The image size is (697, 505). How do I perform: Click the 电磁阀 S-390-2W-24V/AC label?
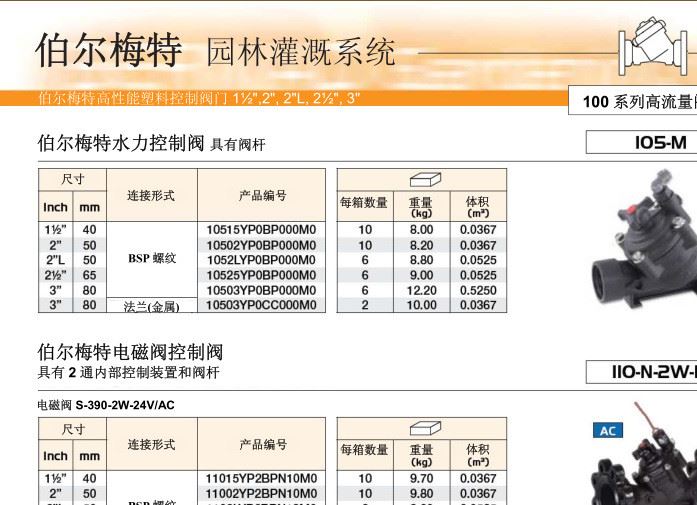tap(106, 405)
